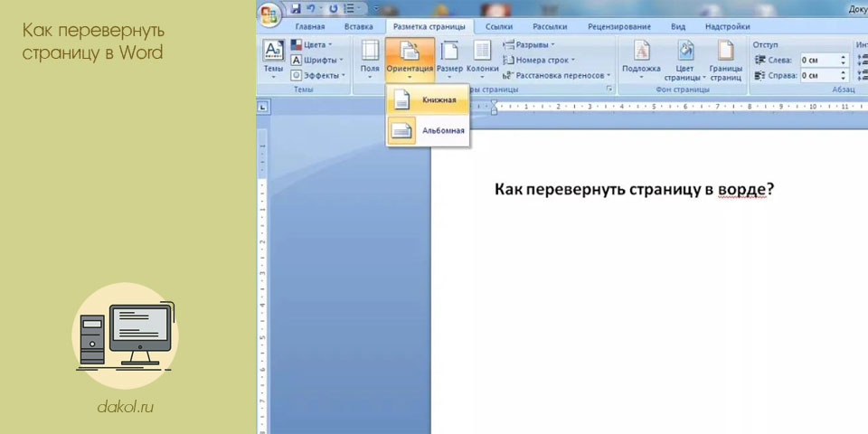This screenshot has width=868, height=434.
Task: Open the Page Setup dialog launcher
Action: tap(610, 89)
